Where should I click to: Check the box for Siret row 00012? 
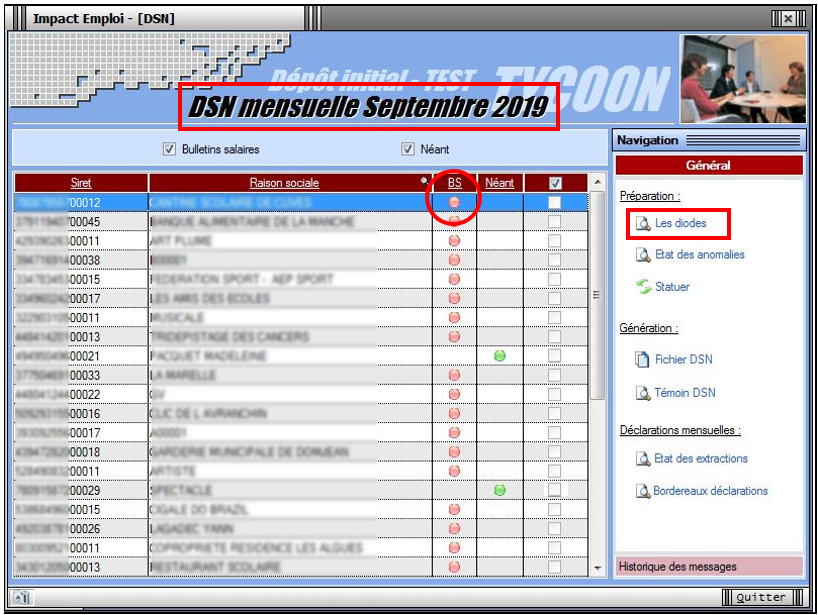(555, 202)
